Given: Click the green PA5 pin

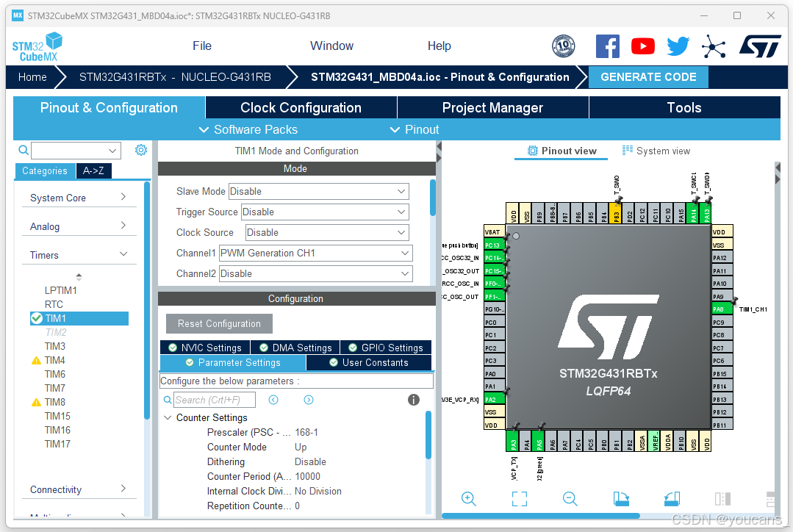Looking at the screenshot, I should coord(539,441).
